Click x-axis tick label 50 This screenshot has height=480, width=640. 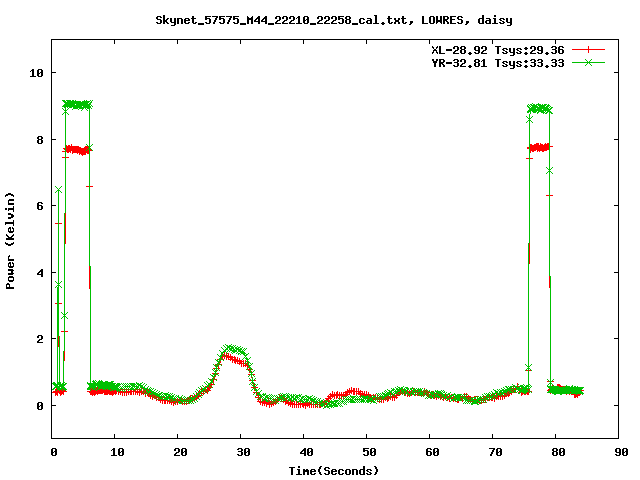(x=369, y=452)
